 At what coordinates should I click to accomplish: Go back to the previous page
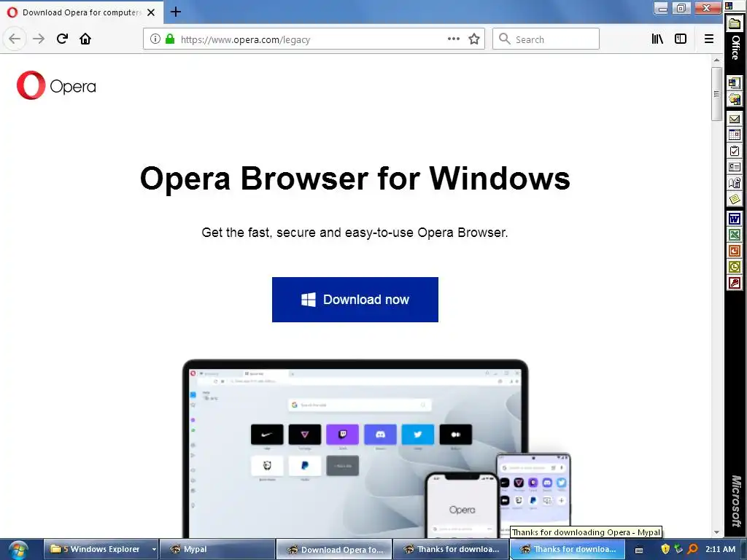click(x=15, y=39)
